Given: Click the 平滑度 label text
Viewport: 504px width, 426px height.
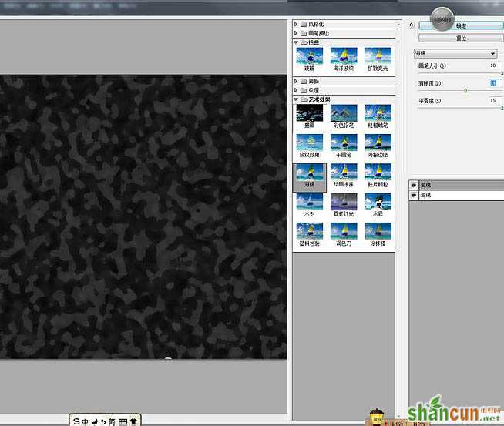Looking at the screenshot, I should pos(429,101).
